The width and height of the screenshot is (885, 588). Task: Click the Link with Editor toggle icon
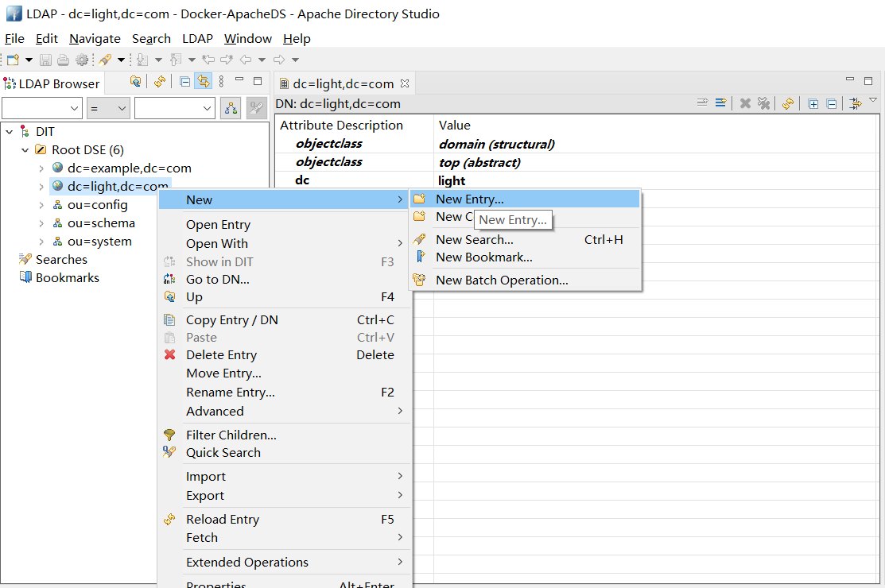[204, 82]
